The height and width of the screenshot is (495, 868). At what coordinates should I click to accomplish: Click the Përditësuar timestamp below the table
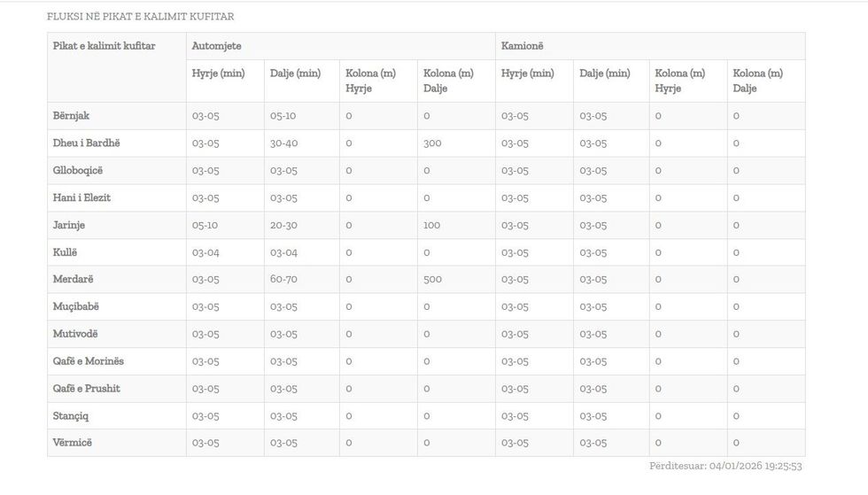(x=725, y=466)
